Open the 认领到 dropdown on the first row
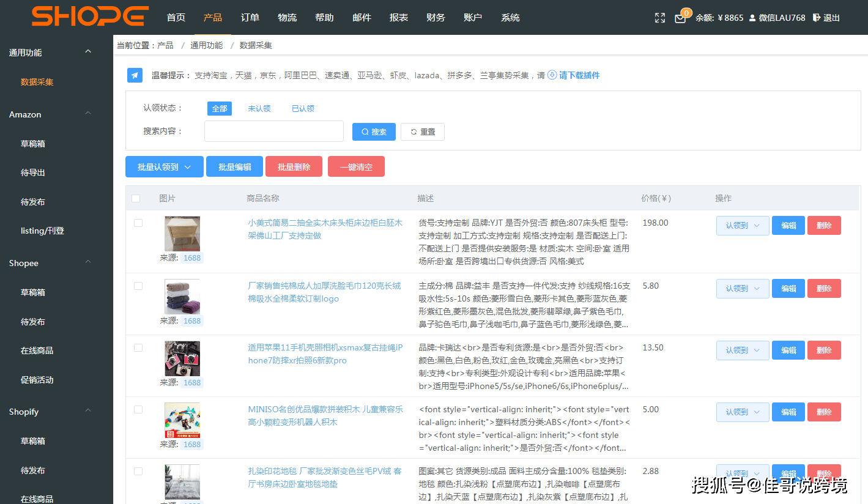Viewport: 868px width, 504px height. tap(742, 225)
